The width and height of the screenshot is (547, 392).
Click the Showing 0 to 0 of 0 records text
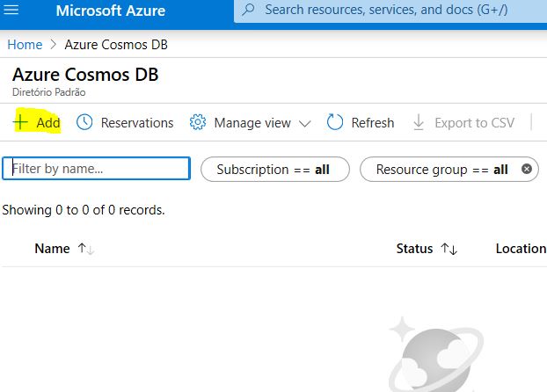pos(84,210)
